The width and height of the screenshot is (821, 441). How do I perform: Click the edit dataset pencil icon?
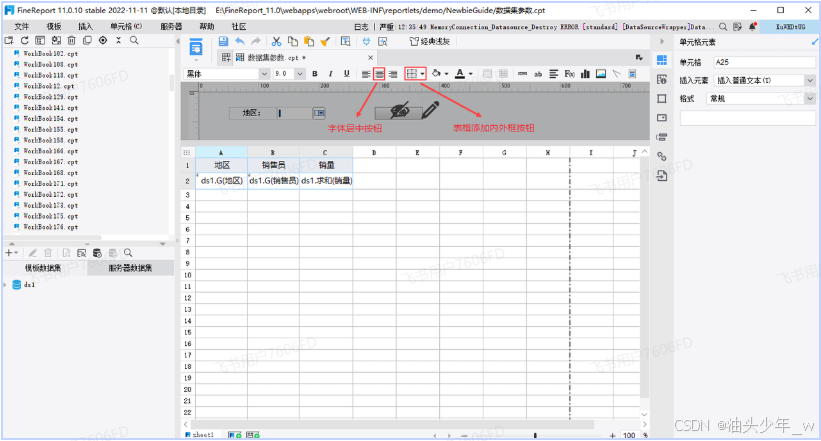[32, 253]
